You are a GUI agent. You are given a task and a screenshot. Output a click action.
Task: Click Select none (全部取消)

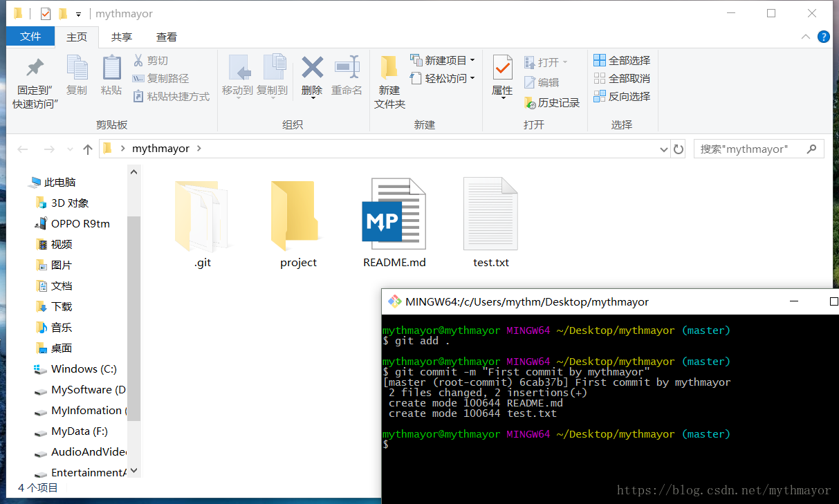tap(622, 78)
